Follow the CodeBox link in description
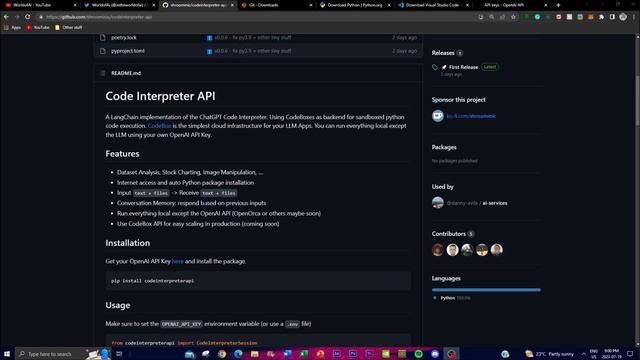 [159, 126]
